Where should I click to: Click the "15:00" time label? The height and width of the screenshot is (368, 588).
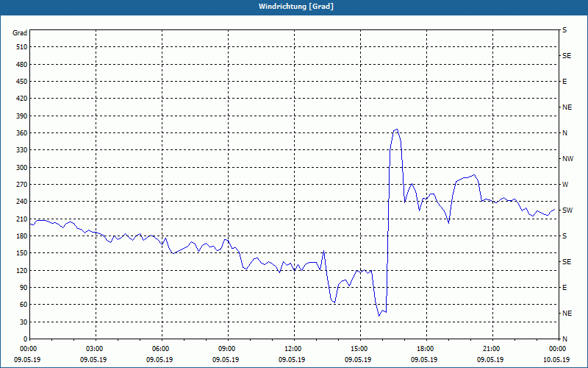[x=360, y=348]
